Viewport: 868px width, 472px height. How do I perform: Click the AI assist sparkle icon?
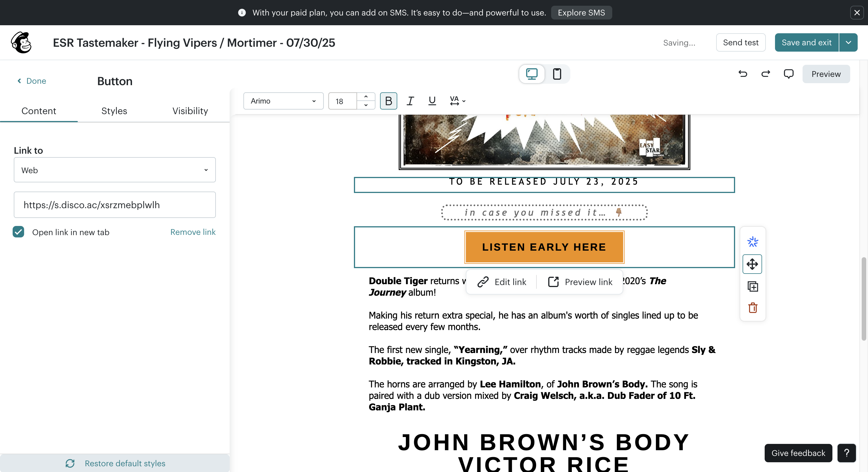pos(752,242)
